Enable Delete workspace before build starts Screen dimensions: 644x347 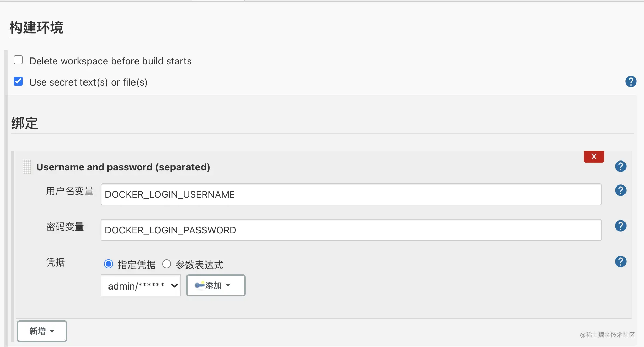point(18,60)
